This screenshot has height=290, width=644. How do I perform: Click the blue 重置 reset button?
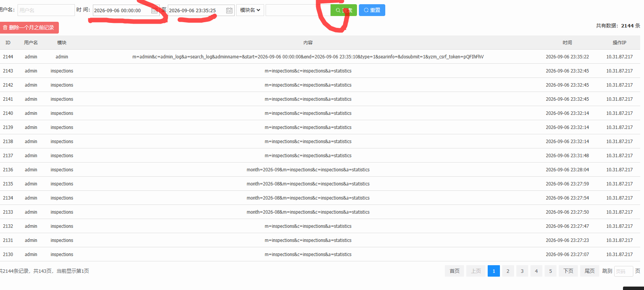(x=372, y=10)
